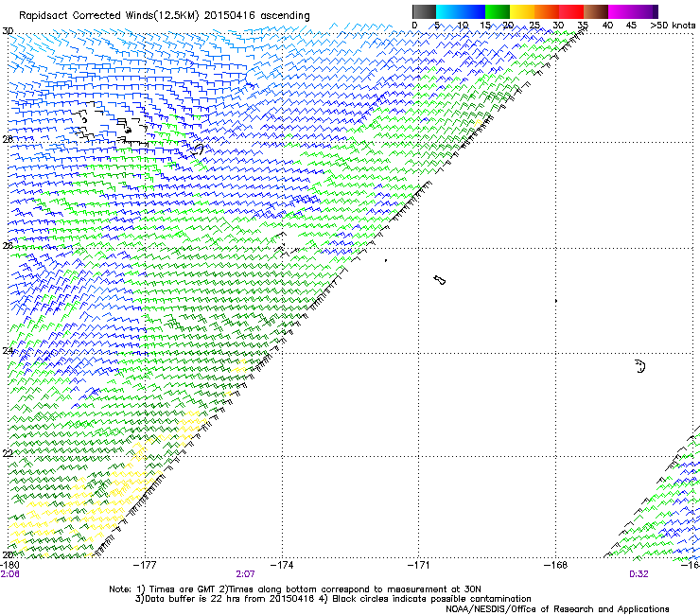The height and width of the screenshot is (615, 700).
Task: Click the island outline near -176, 27.8
Action: coord(198,149)
